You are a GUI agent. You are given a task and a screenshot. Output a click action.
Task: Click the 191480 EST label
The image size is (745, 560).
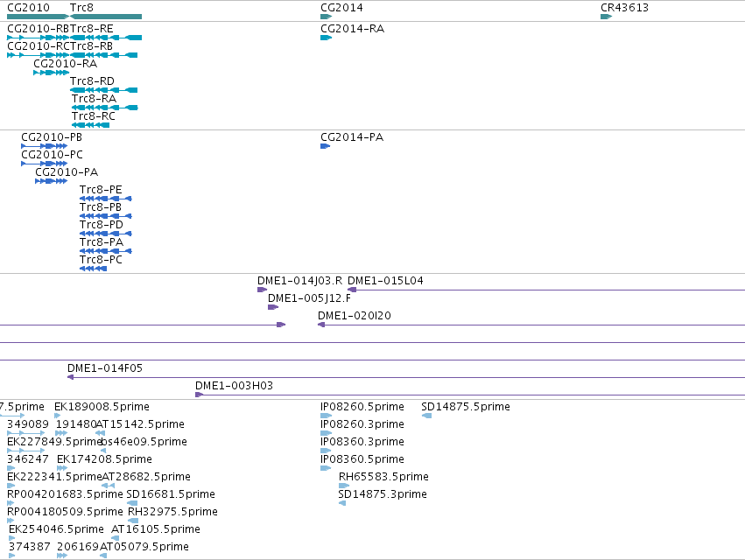click(76, 424)
